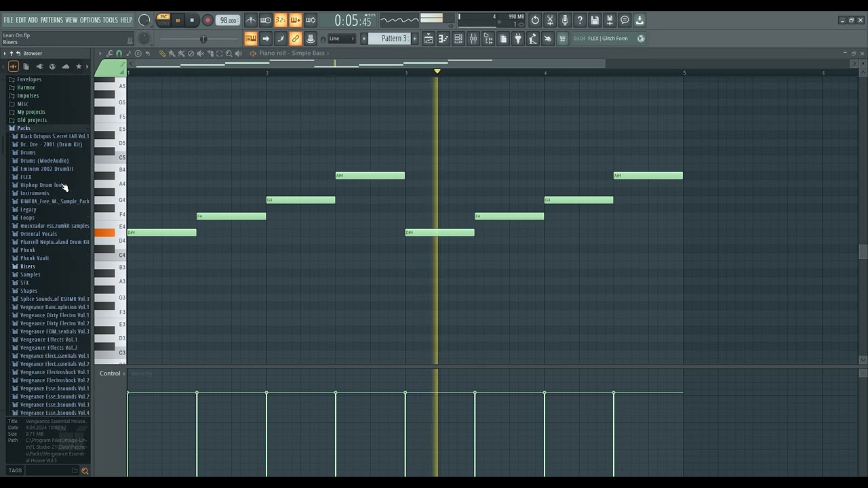Pause playback with the pause button
This screenshot has height=488, width=868.
(x=178, y=20)
